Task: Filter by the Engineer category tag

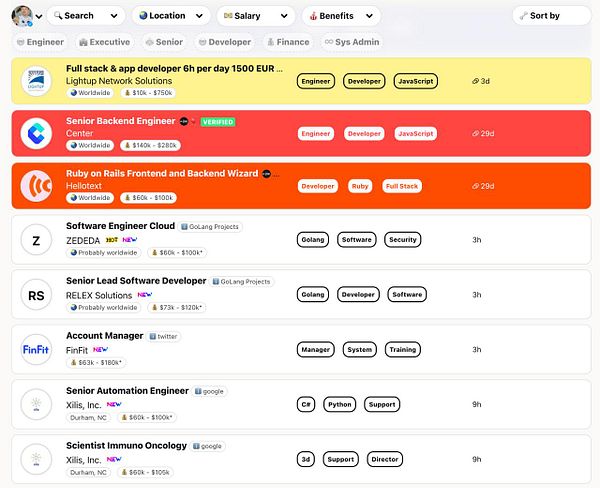Action: tap(40, 42)
